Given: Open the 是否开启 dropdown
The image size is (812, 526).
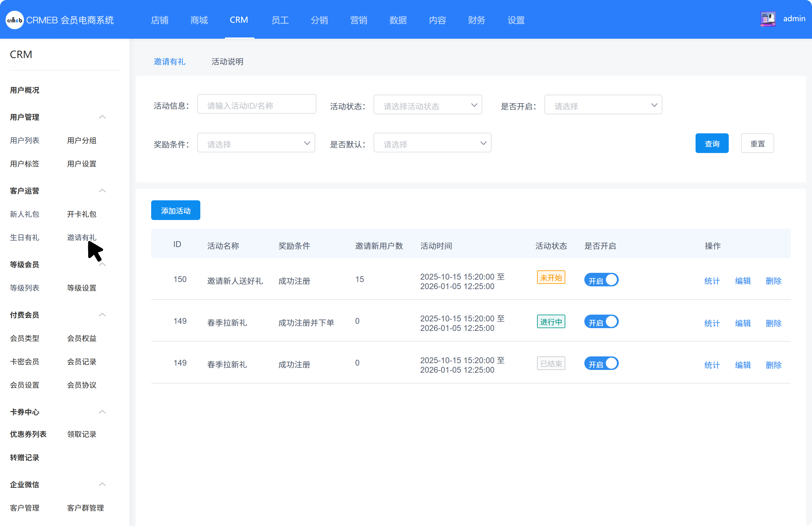Looking at the screenshot, I should click(x=603, y=105).
